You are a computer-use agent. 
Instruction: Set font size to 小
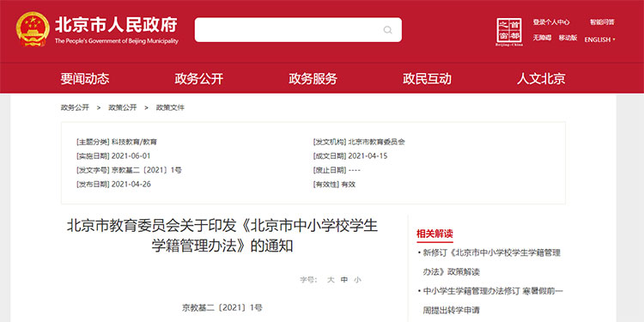tap(358, 280)
